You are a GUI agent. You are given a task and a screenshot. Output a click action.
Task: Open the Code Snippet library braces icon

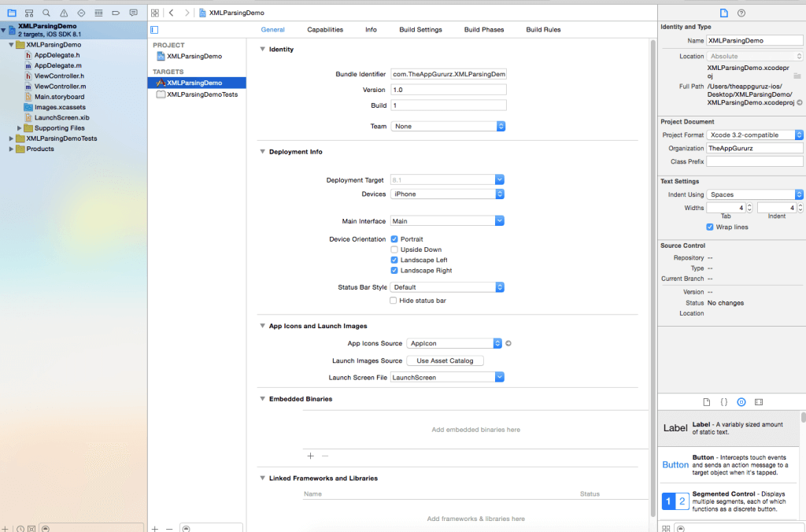point(724,402)
